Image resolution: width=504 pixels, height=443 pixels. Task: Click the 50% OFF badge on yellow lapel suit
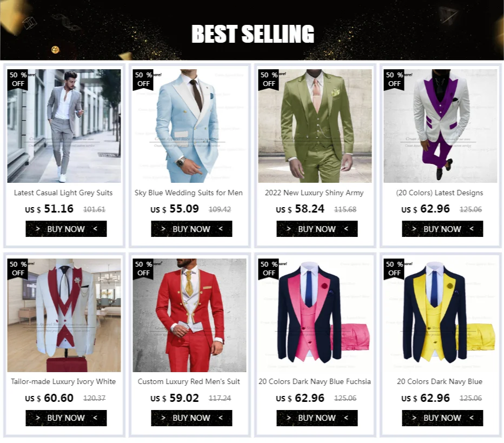[394, 269]
